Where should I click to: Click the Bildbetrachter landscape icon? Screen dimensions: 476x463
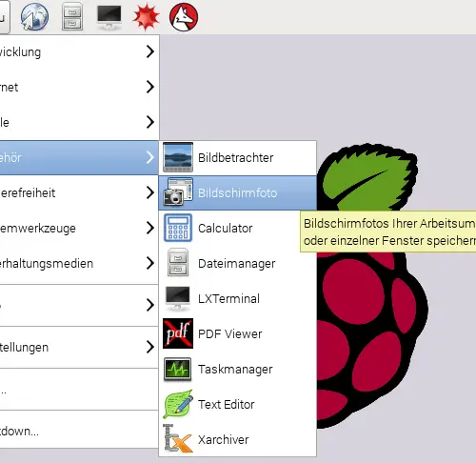tap(178, 157)
